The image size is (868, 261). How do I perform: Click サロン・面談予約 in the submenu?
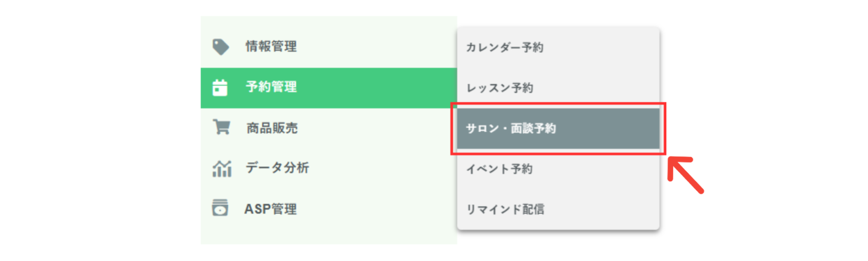[x=511, y=129]
